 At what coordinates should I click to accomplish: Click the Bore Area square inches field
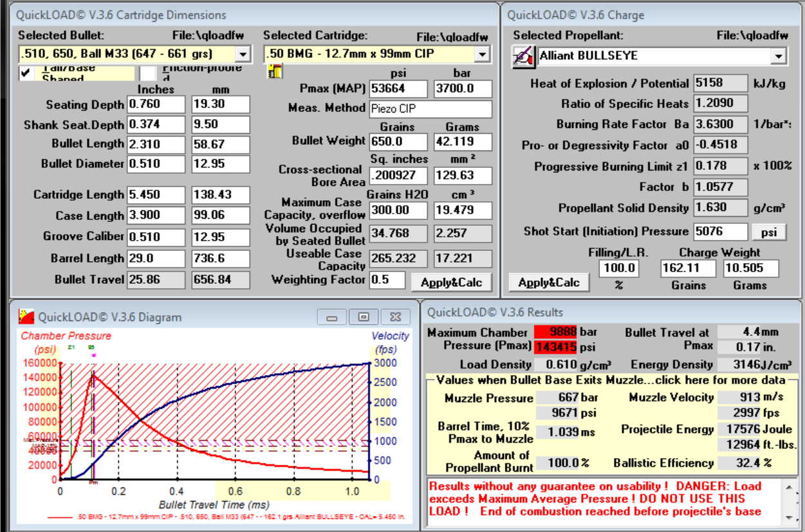click(x=398, y=176)
